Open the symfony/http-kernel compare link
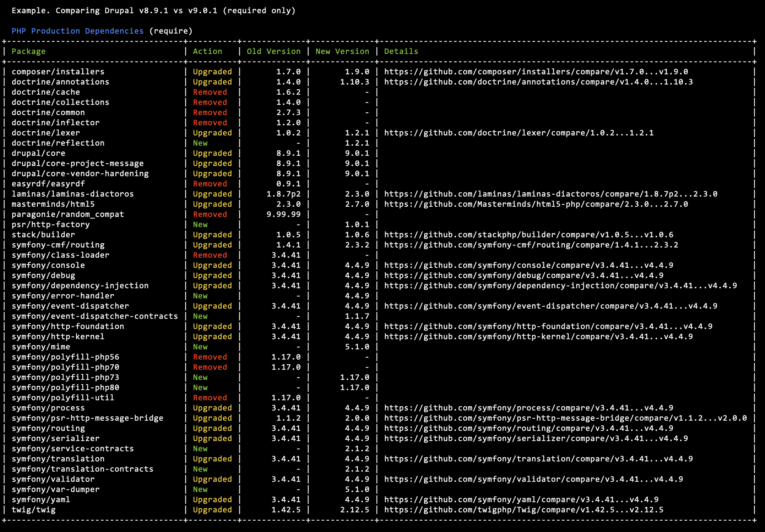 click(x=538, y=337)
